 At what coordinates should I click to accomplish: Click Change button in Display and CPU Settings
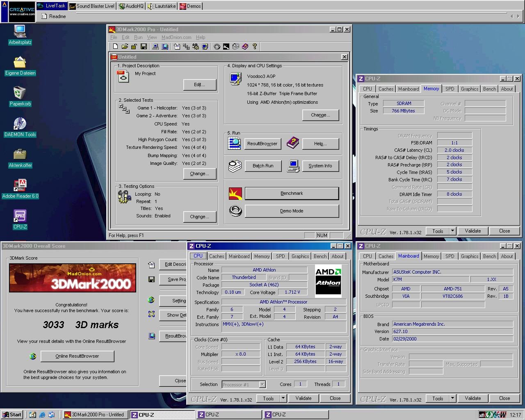tap(320, 115)
